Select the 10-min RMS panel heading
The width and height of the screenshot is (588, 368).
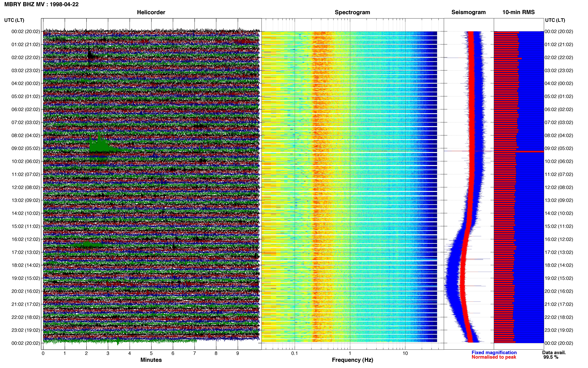pos(518,12)
